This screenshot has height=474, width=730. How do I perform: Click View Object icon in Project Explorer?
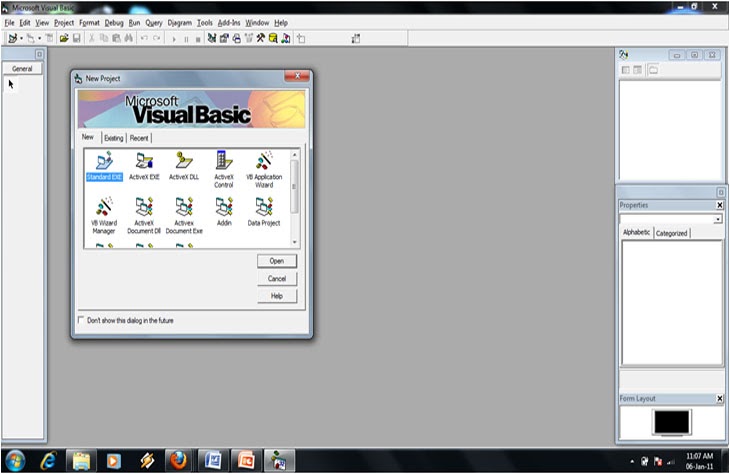point(637,70)
